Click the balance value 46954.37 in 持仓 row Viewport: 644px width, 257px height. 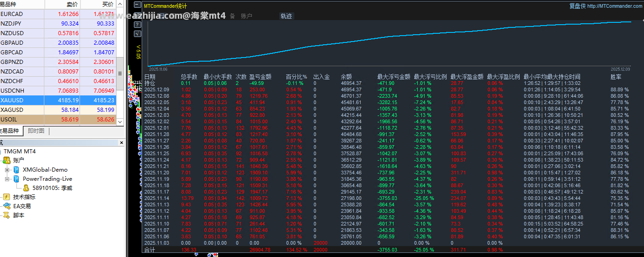351,83
